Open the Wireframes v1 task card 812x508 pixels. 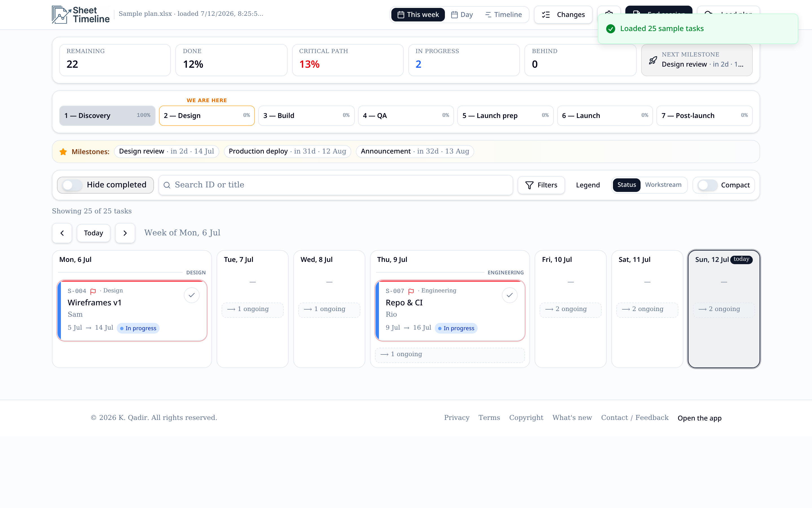tap(132, 310)
